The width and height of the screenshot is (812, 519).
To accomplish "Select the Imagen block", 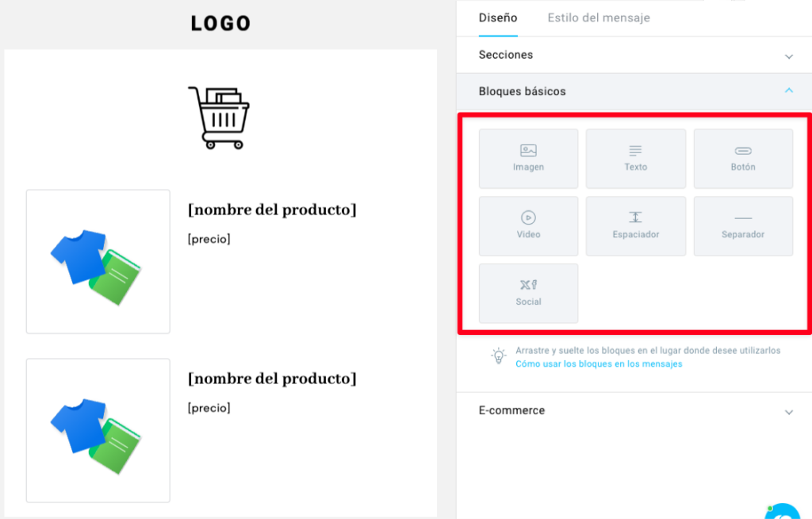I will pyautogui.click(x=528, y=159).
